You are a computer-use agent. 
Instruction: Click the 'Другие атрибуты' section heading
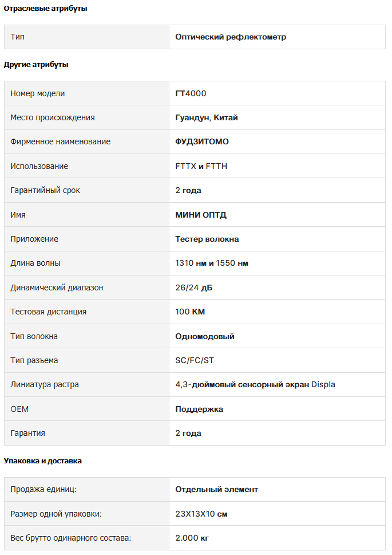point(36,65)
